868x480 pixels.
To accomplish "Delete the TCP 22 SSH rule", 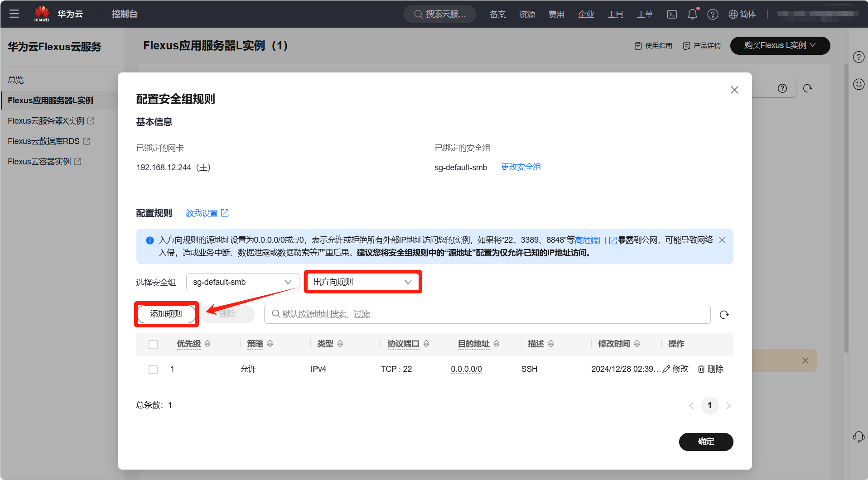I will point(711,369).
